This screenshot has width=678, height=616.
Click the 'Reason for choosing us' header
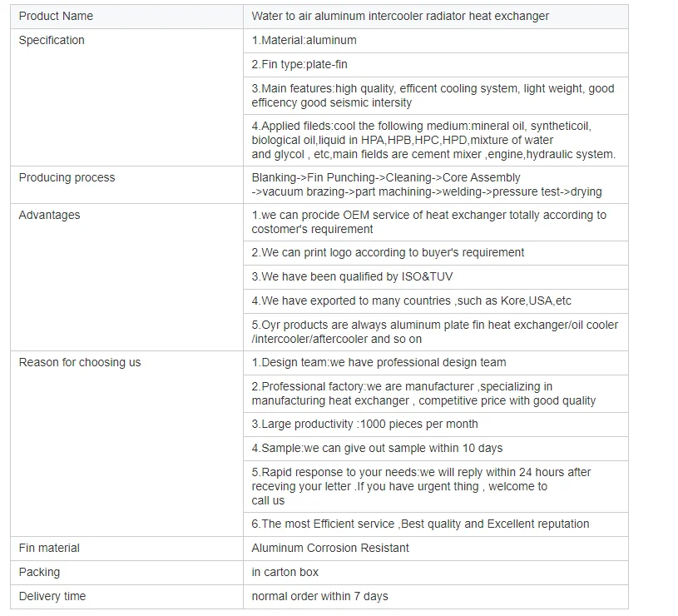(80, 362)
